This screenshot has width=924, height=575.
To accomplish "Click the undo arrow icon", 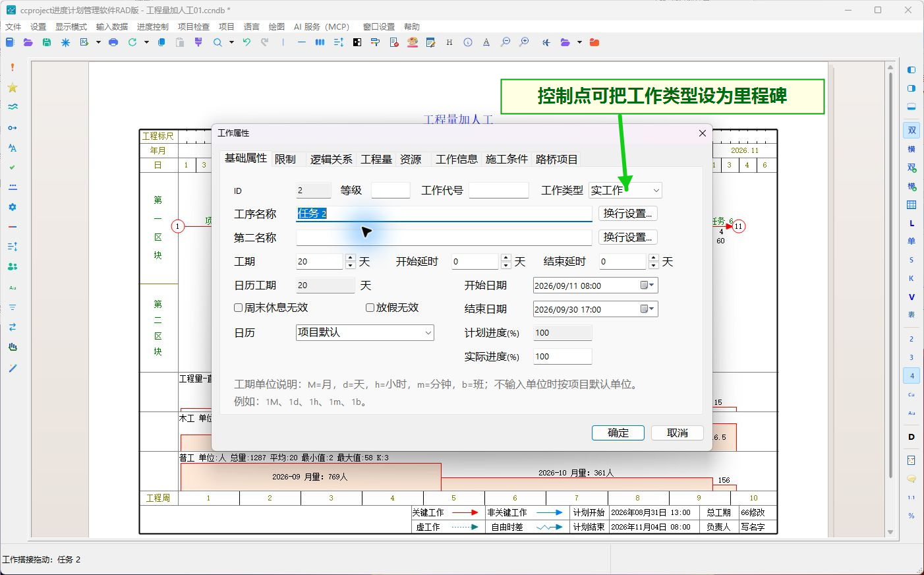I will (246, 42).
